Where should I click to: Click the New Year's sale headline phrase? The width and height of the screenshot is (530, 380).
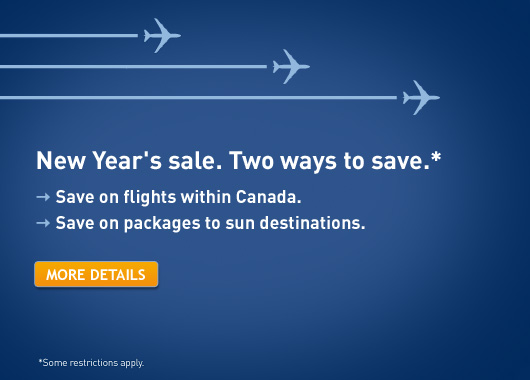(129, 160)
